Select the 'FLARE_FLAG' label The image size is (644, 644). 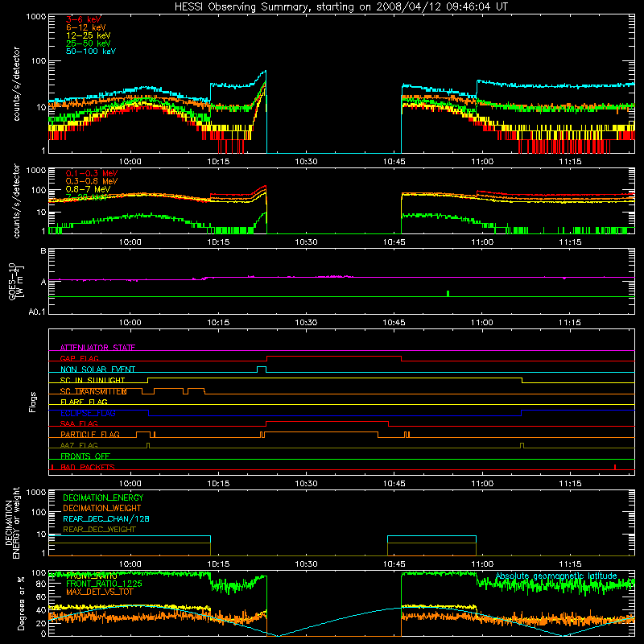[84, 402]
